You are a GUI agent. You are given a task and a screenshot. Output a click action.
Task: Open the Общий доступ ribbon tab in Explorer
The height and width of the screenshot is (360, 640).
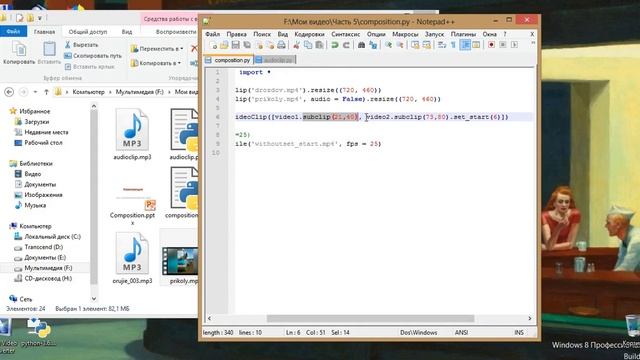pos(88,31)
